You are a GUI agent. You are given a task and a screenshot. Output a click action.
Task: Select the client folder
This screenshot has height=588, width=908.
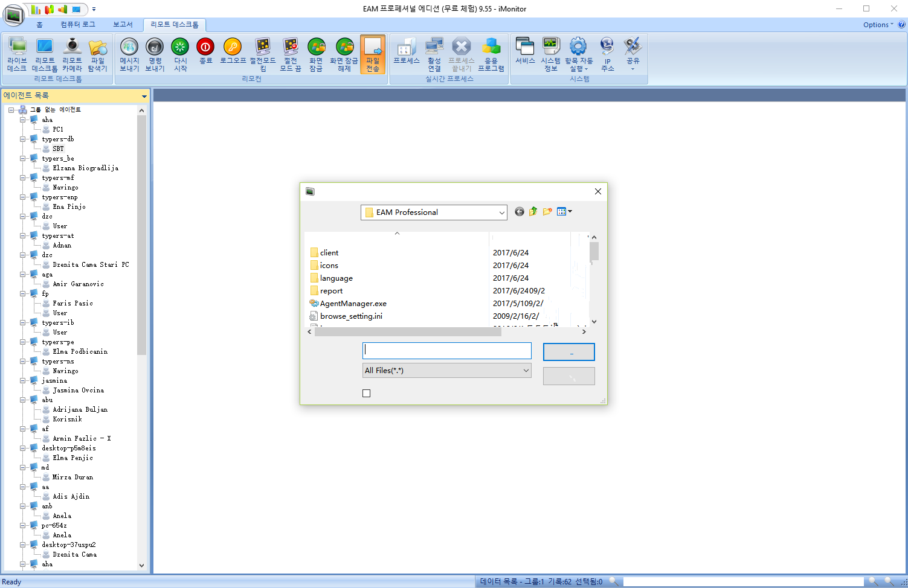click(x=324, y=253)
